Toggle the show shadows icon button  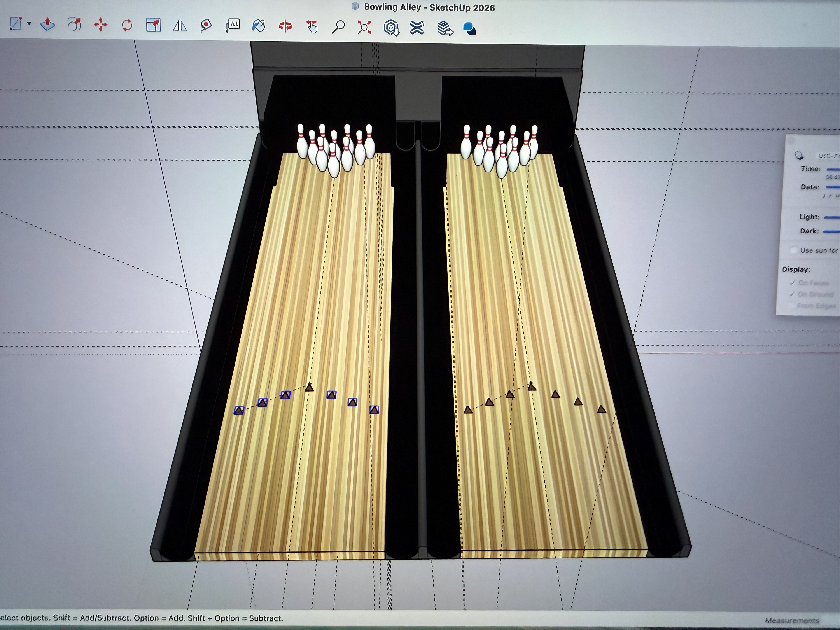799,155
